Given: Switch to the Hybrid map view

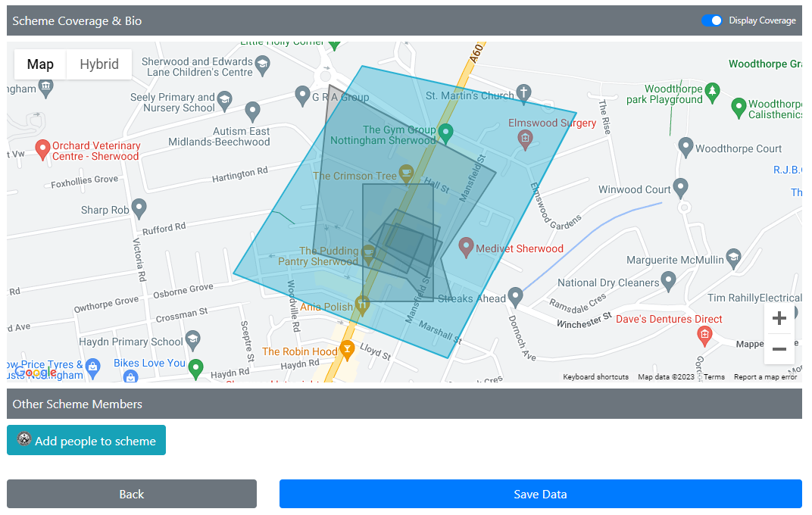Looking at the screenshot, I should 99,64.
